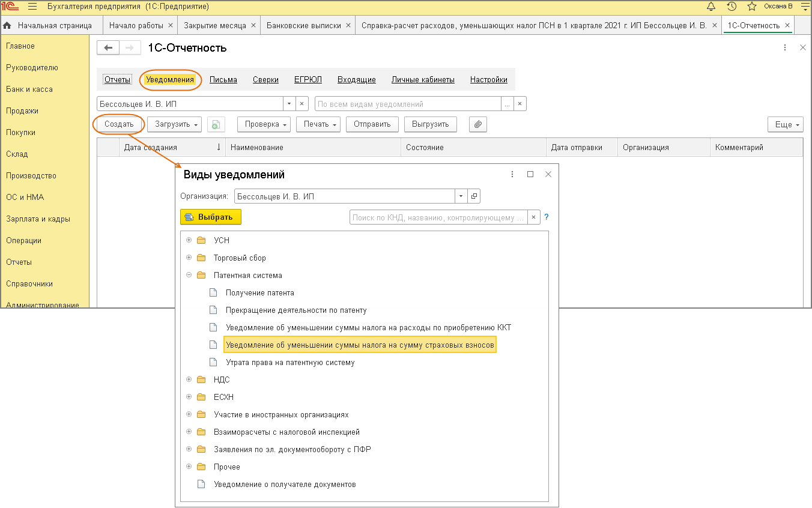Sort by the Дата создания column header
812x508 pixels.
click(173, 147)
